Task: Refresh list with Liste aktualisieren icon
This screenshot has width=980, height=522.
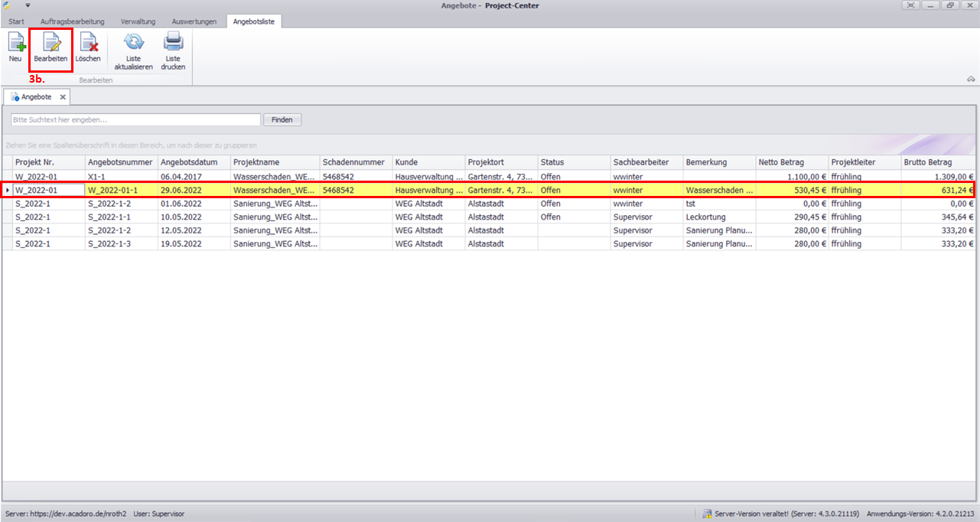Action: (x=133, y=42)
